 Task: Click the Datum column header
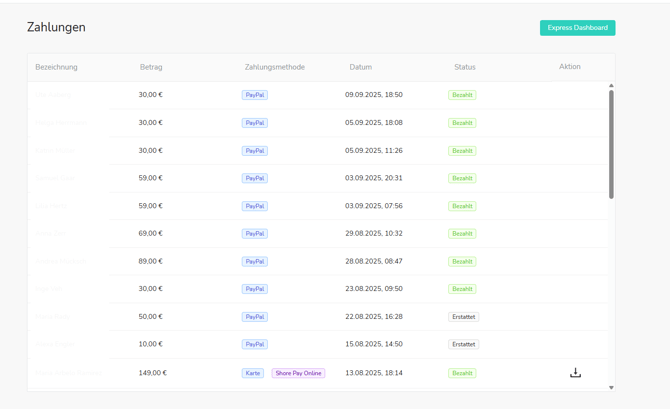tap(360, 67)
